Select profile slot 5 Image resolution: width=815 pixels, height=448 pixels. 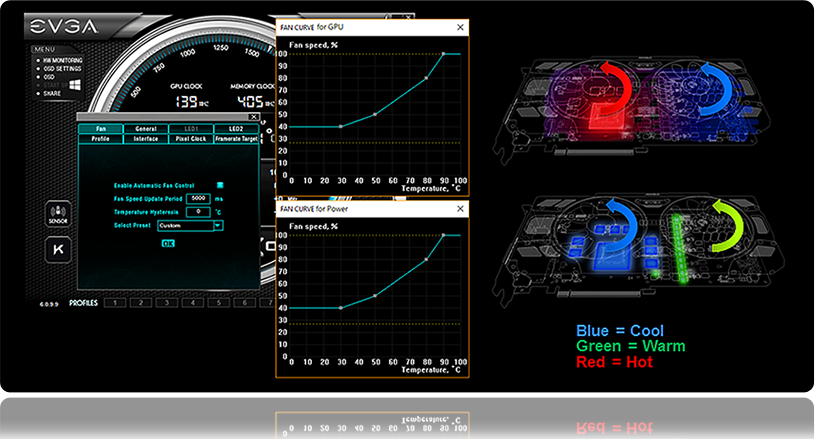[x=219, y=302]
